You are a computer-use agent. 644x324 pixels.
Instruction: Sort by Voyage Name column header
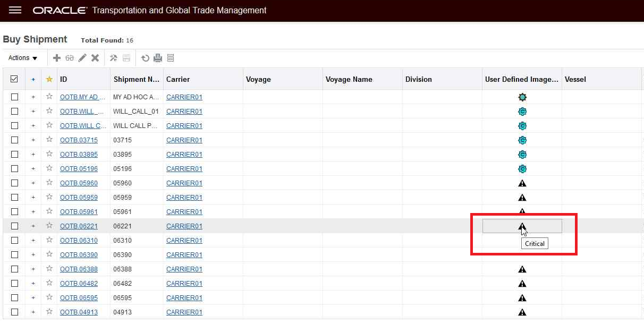[349, 79]
